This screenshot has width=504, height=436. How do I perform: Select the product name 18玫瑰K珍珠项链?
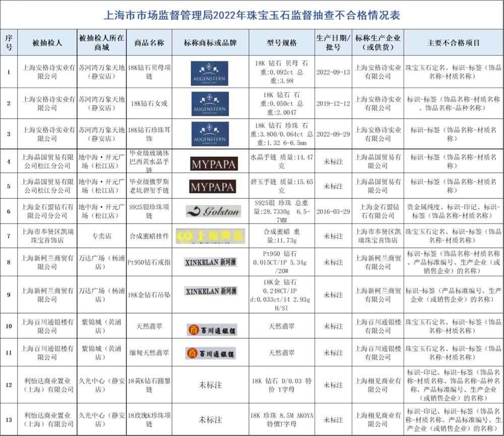(x=149, y=419)
